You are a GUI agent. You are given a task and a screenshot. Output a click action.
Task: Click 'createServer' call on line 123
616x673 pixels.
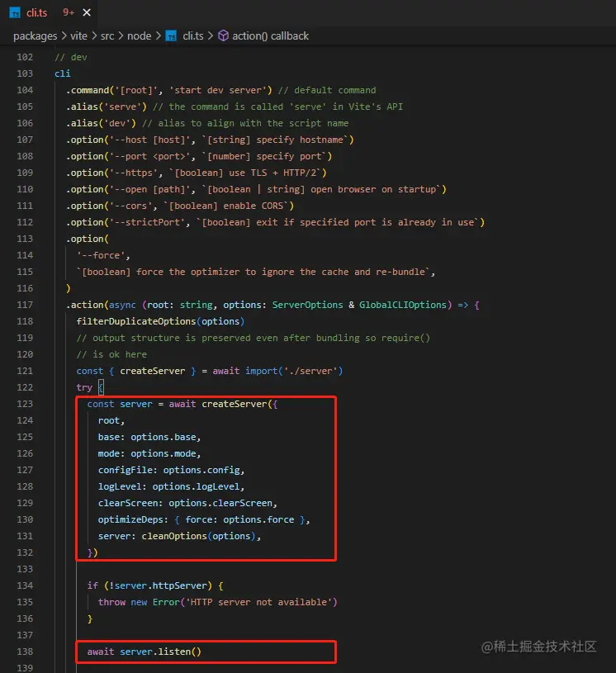235,404
